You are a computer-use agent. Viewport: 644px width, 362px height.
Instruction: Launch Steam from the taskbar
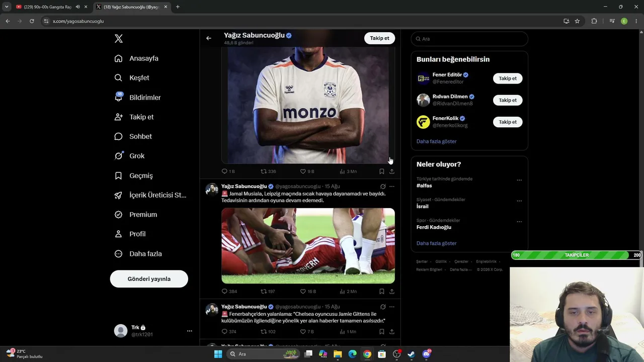pyautogui.click(x=411, y=354)
